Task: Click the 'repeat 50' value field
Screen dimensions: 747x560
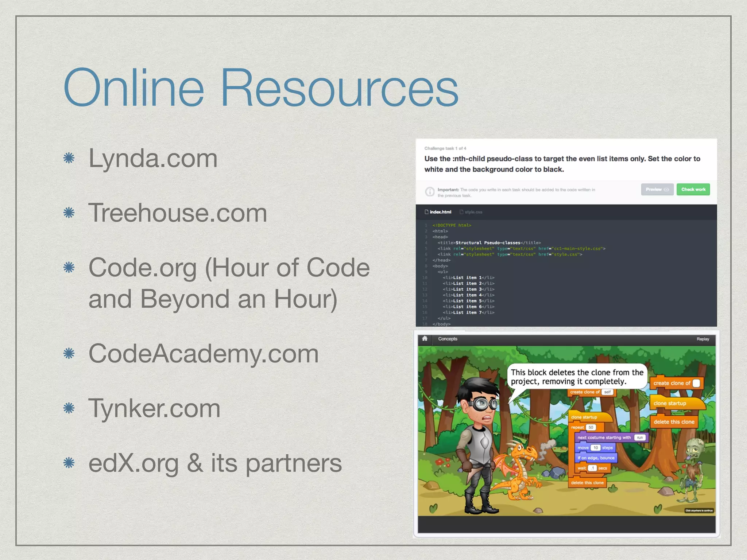Action: click(x=591, y=427)
